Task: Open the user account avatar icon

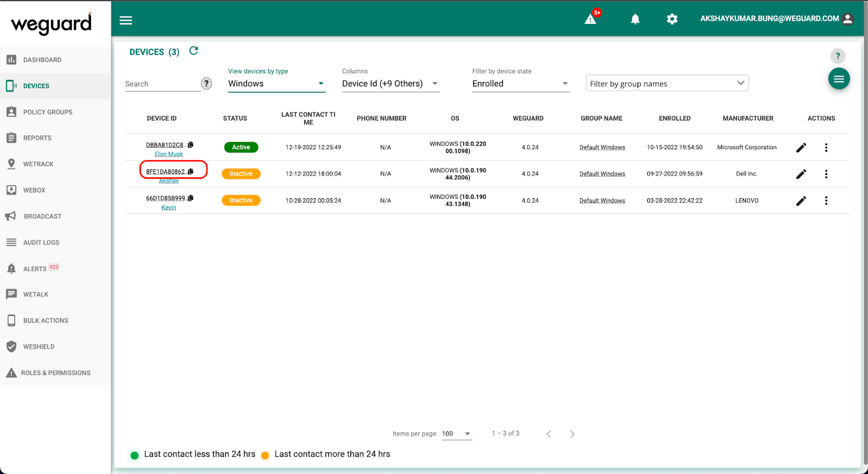Action: click(848, 18)
